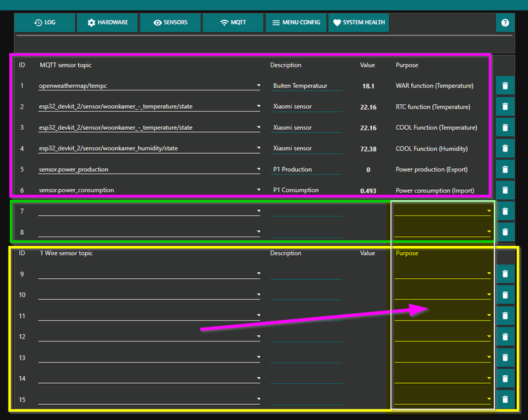Screen dimensions: 528x420
Task: Open the Log tab
Action: tap(45, 22)
